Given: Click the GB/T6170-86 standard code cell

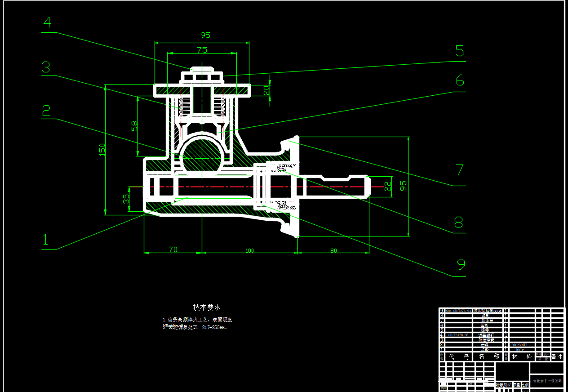Looking at the screenshot, I should [x=458, y=335].
